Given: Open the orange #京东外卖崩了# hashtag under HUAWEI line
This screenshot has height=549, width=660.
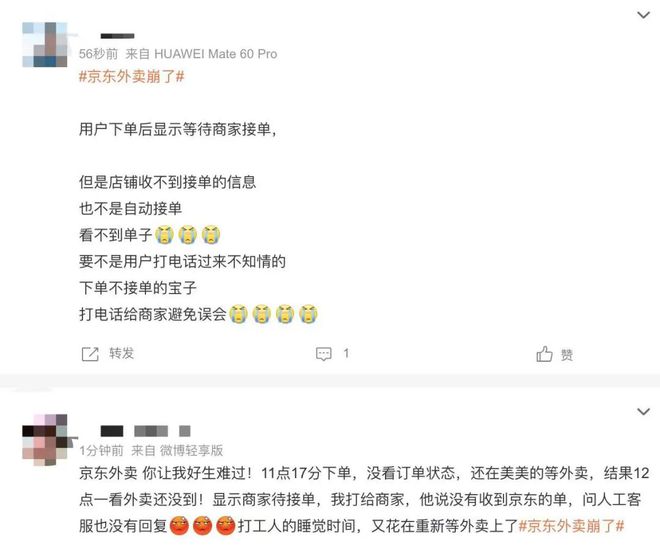Looking at the screenshot, I should tap(132, 77).
